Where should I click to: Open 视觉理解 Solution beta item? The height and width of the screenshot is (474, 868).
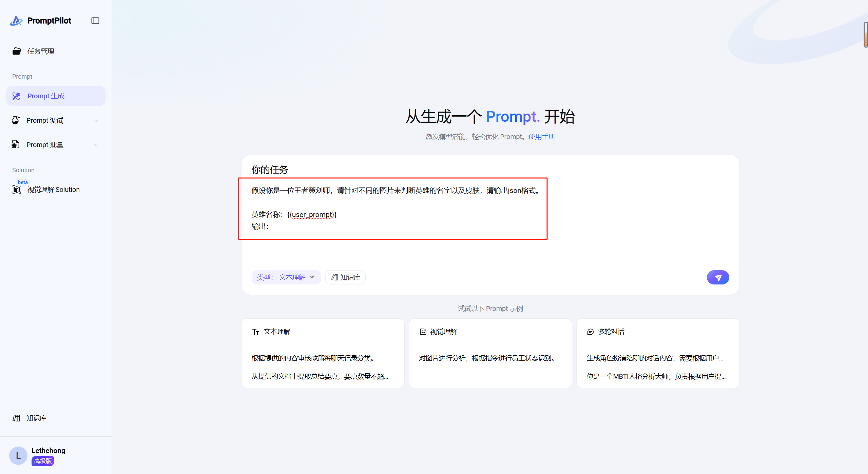click(x=53, y=190)
